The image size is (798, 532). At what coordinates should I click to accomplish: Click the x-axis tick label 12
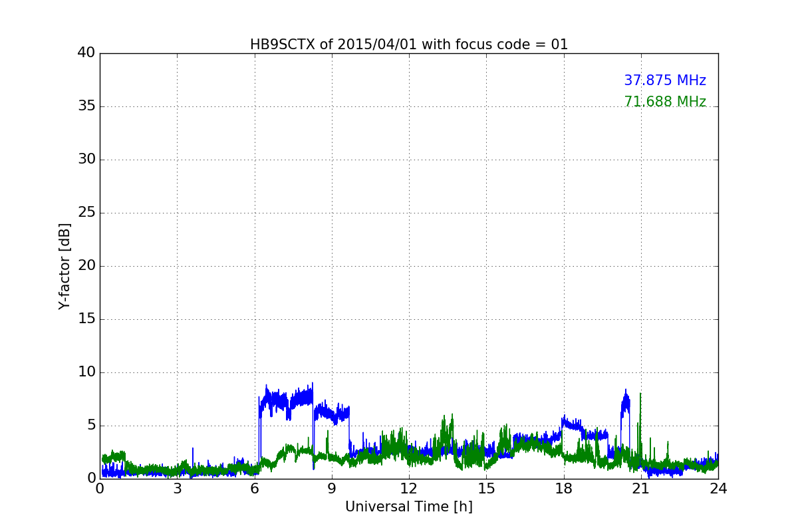coord(409,489)
